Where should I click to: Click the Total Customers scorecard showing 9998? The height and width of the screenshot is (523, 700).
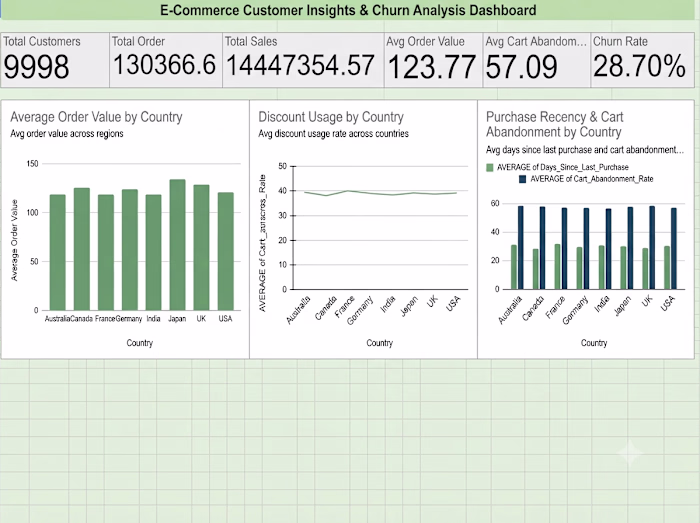(x=55, y=60)
